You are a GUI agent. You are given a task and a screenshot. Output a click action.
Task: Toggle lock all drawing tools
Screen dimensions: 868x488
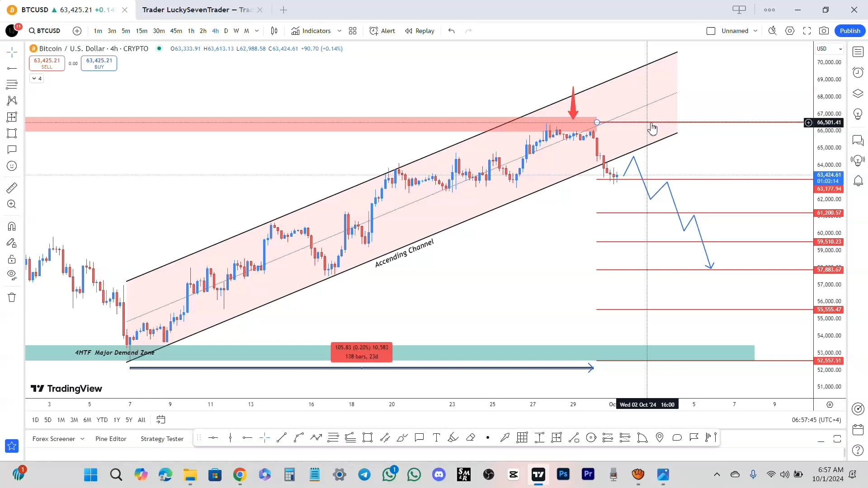tap(12, 259)
